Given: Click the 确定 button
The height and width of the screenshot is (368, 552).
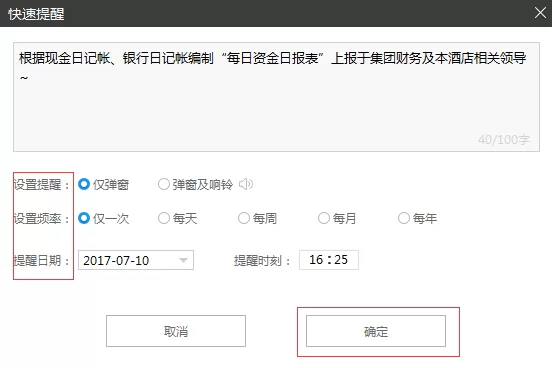Looking at the screenshot, I should [x=376, y=331].
